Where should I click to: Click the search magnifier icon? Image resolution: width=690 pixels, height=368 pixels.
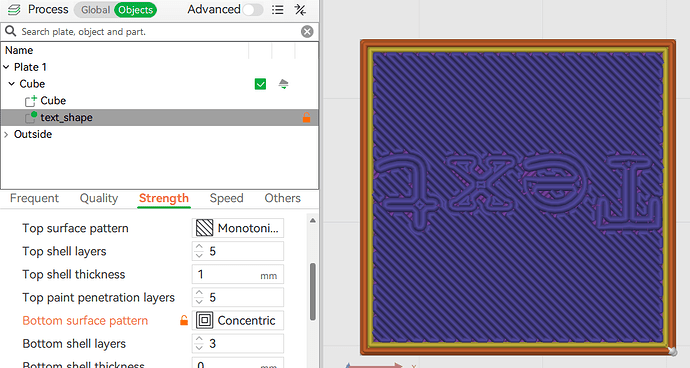click(11, 31)
